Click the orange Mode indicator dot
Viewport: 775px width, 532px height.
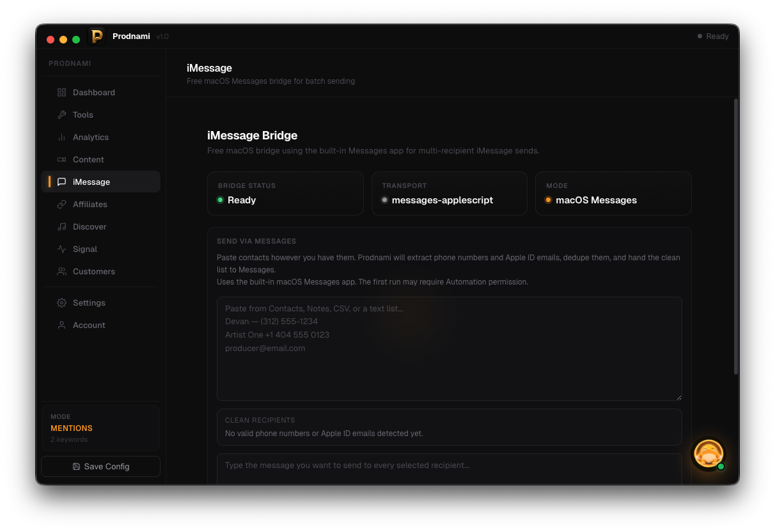tap(548, 200)
